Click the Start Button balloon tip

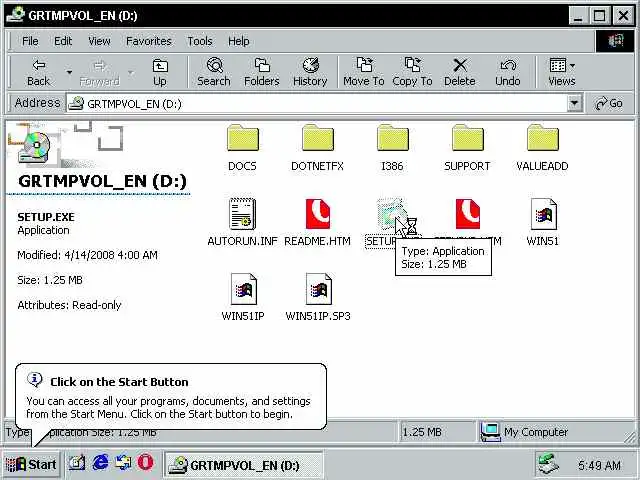click(171, 396)
